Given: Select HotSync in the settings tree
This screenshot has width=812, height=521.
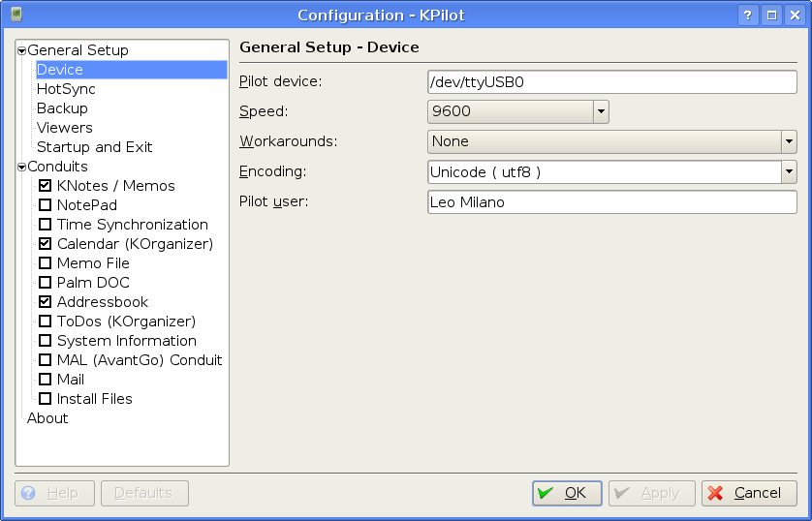Looking at the screenshot, I should click(66, 89).
